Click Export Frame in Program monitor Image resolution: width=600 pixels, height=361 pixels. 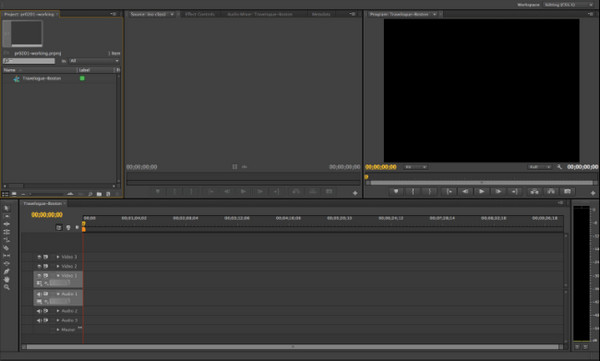(567, 191)
